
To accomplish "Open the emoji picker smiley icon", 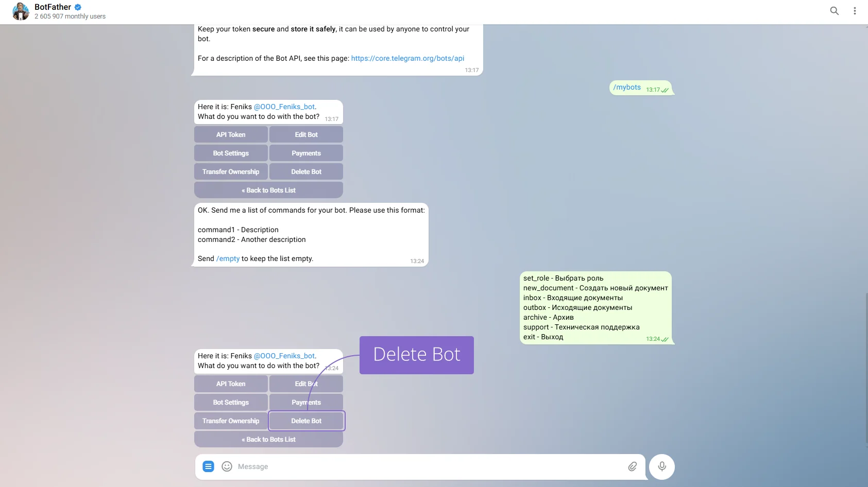I will (227, 466).
